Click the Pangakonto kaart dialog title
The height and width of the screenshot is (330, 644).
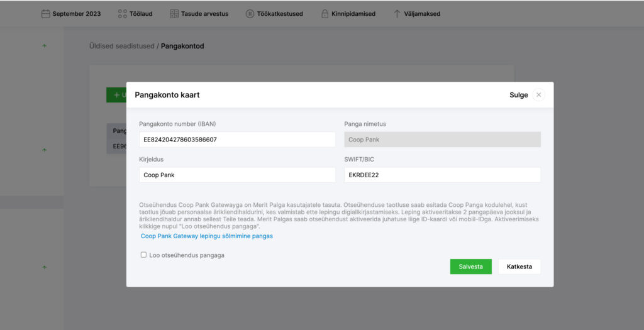167,95
